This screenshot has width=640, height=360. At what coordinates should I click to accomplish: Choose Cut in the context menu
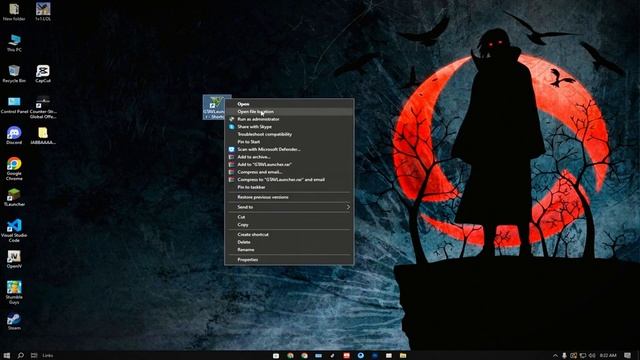(289, 217)
